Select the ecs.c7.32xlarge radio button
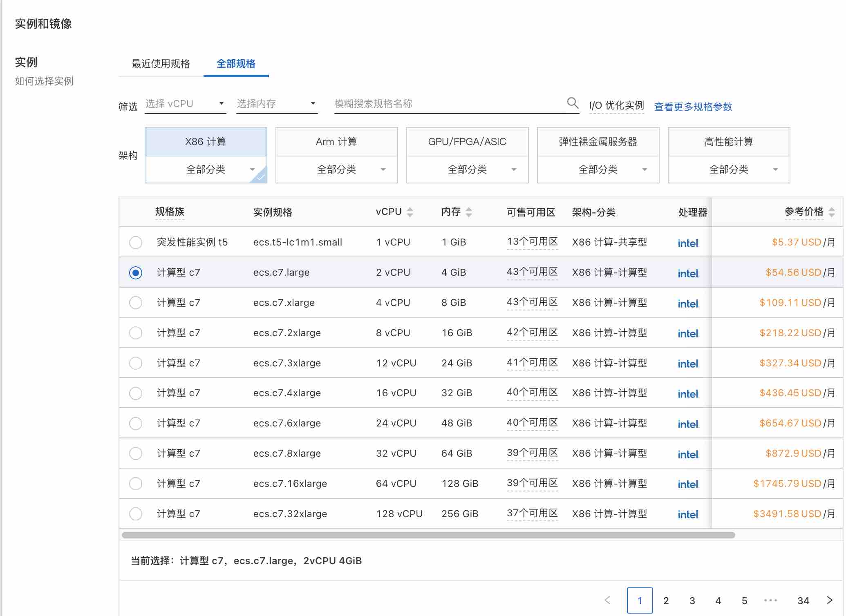 (136, 514)
